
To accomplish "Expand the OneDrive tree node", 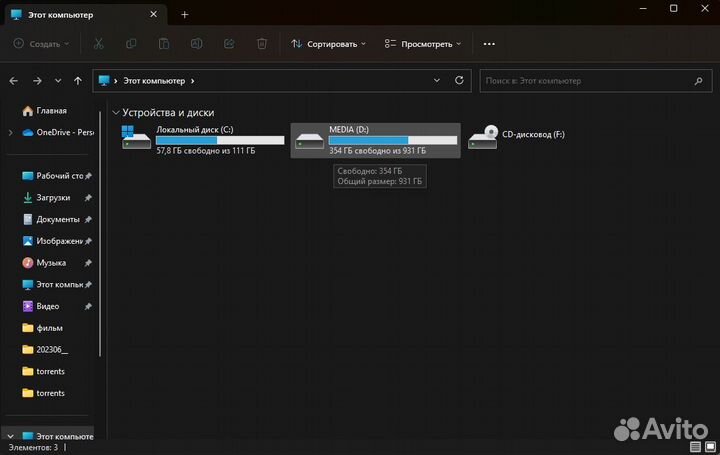I will [10, 132].
